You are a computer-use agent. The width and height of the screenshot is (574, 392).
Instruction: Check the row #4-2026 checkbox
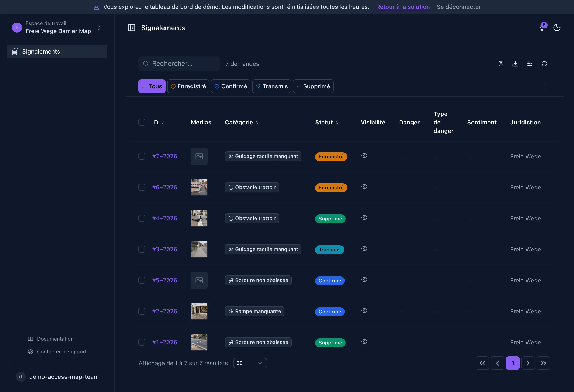[x=142, y=218]
